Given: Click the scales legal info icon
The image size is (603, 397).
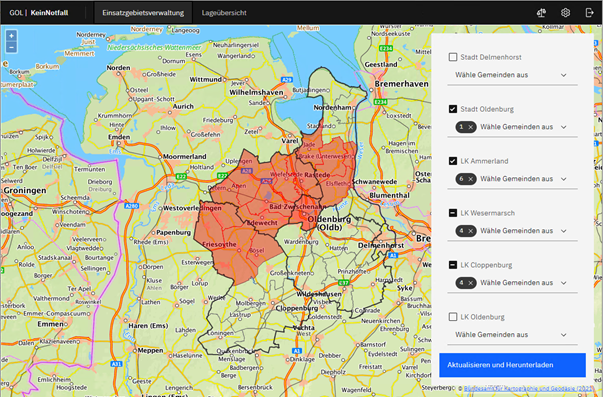Looking at the screenshot, I should click(x=541, y=13).
